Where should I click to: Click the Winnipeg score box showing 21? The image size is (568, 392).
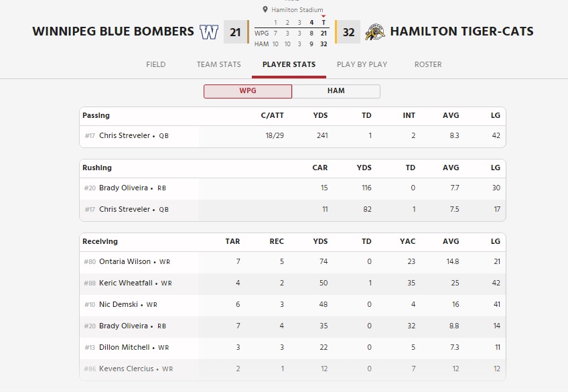point(235,31)
